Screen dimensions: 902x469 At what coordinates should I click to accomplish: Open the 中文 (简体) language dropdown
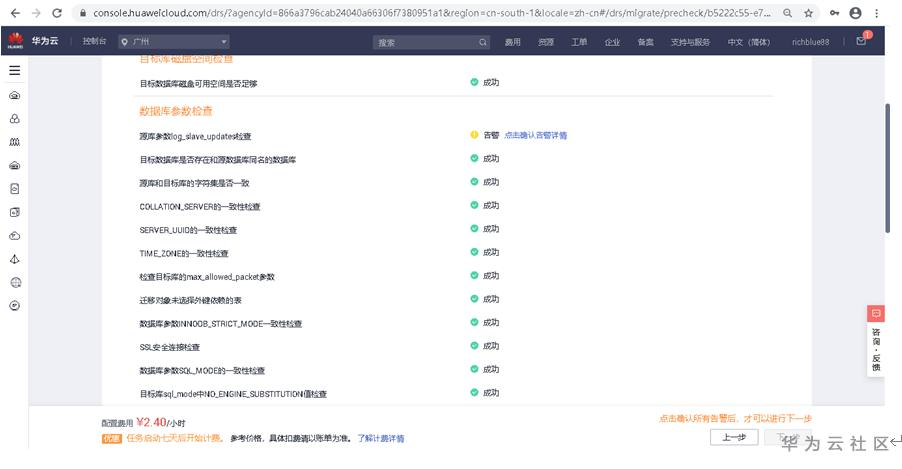click(748, 42)
